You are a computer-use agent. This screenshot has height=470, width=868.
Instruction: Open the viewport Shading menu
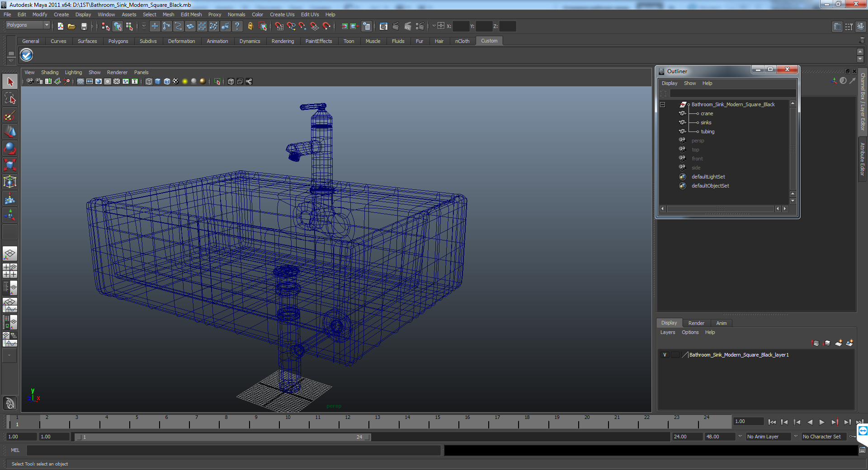(50, 72)
